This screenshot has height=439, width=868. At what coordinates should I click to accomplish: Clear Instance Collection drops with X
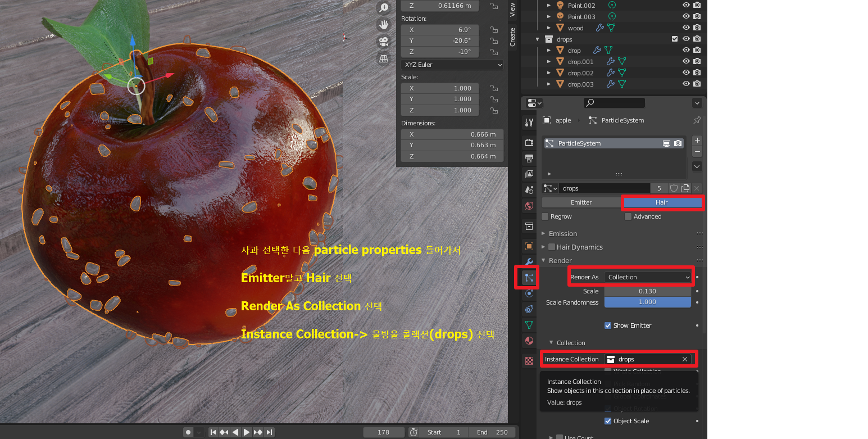coord(685,359)
